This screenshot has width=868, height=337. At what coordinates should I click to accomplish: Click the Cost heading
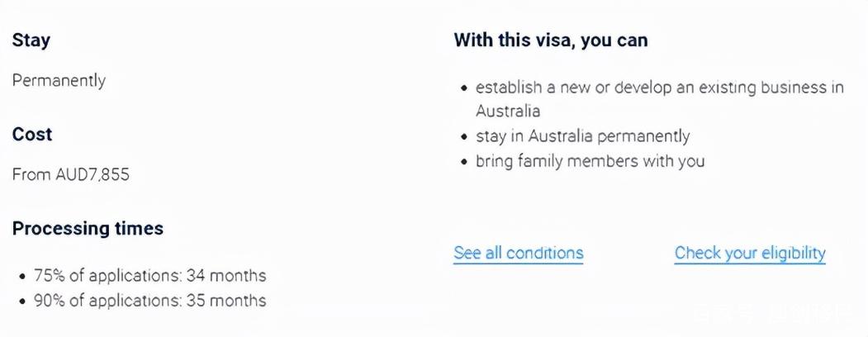(32, 134)
